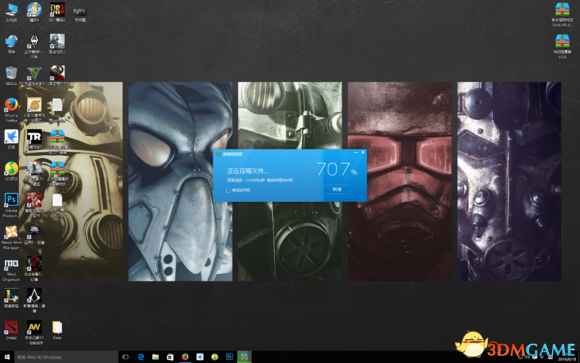This screenshot has height=363, width=580.
Task: Open the Store from the taskbar
Action: pyautogui.click(x=170, y=357)
